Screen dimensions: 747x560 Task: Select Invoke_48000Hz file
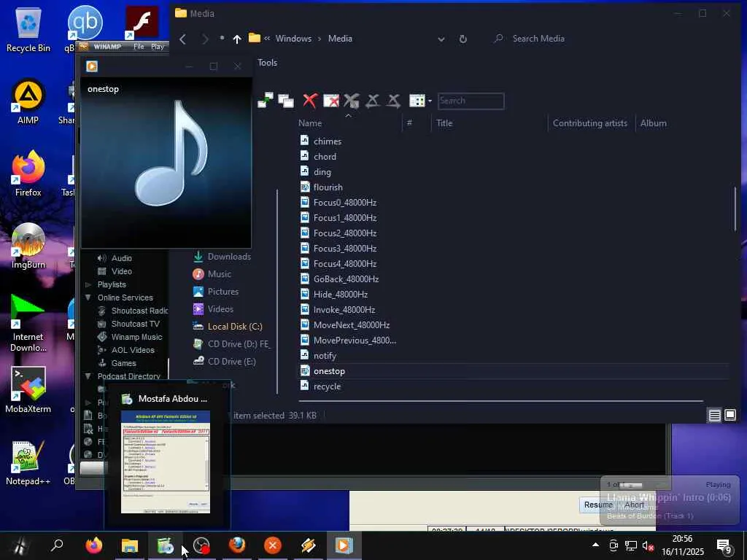(344, 309)
